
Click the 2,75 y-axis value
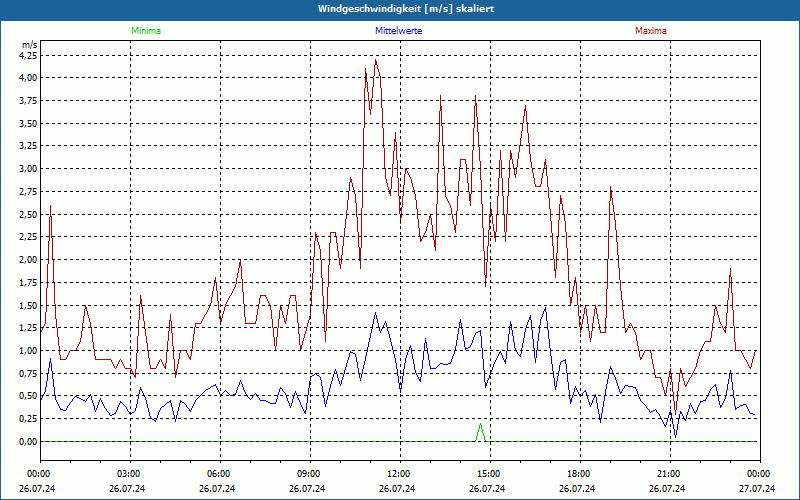(28, 191)
